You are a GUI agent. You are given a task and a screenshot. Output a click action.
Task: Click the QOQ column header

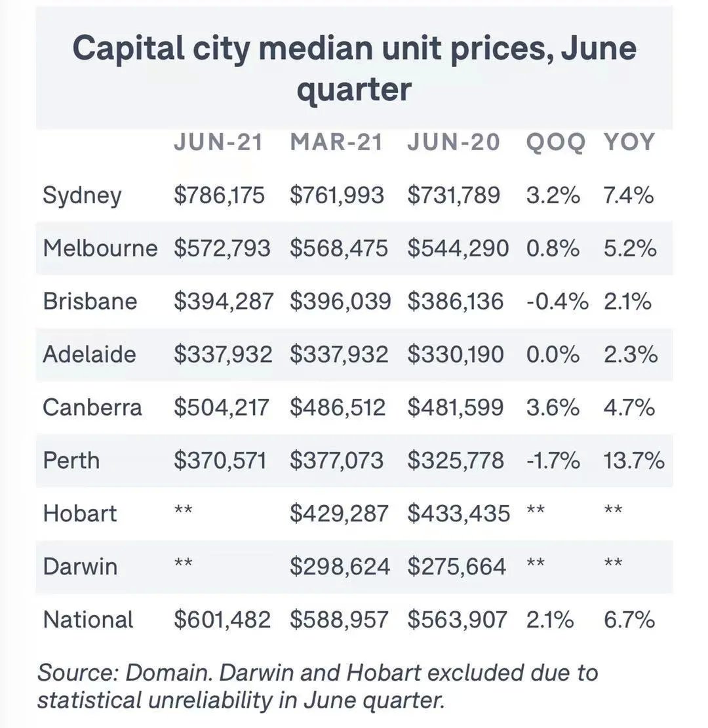pos(556,142)
